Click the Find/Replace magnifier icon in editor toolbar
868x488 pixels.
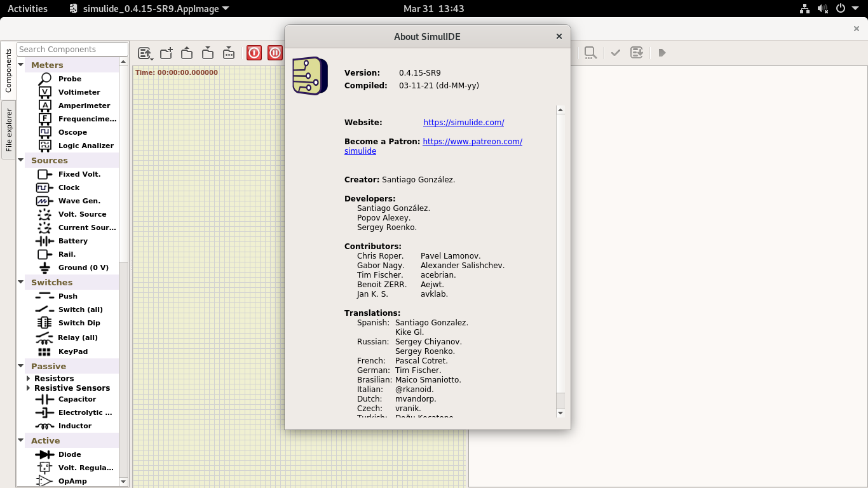(x=590, y=53)
